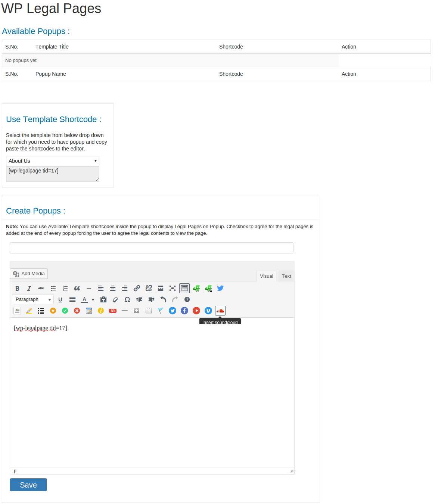Increase the indent
The width and height of the screenshot is (435, 504).
[x=151, y=299]
